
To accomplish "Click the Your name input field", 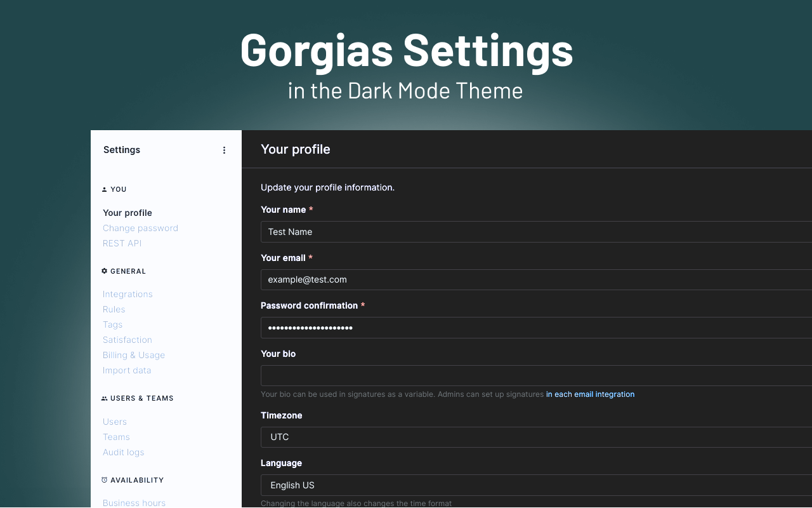I will (x=536, y=232).
